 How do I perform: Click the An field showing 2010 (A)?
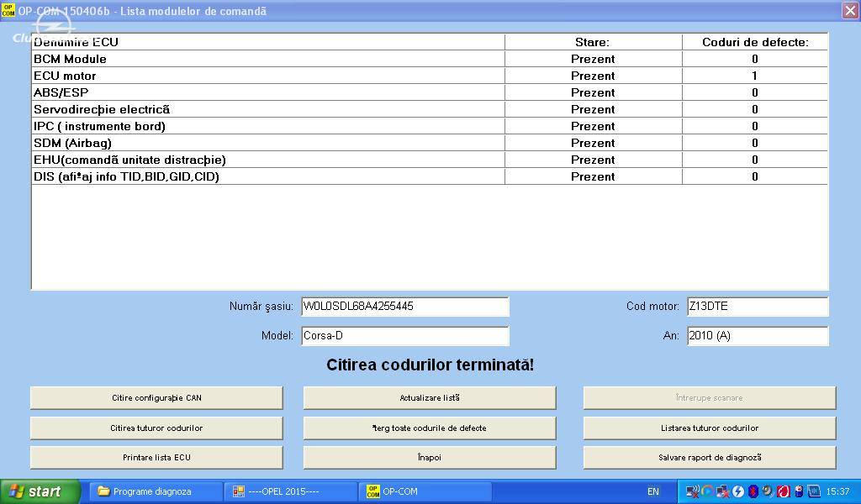(758, 336)
